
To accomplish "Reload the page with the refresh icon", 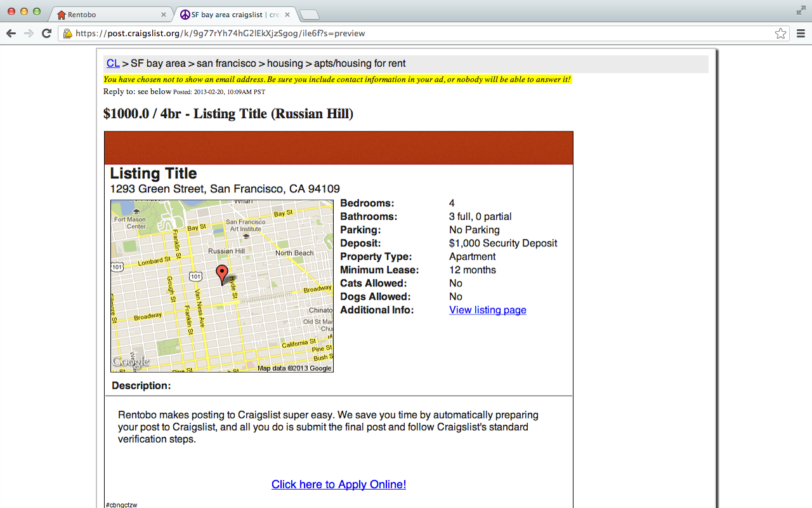I will (x=46, y=33).
